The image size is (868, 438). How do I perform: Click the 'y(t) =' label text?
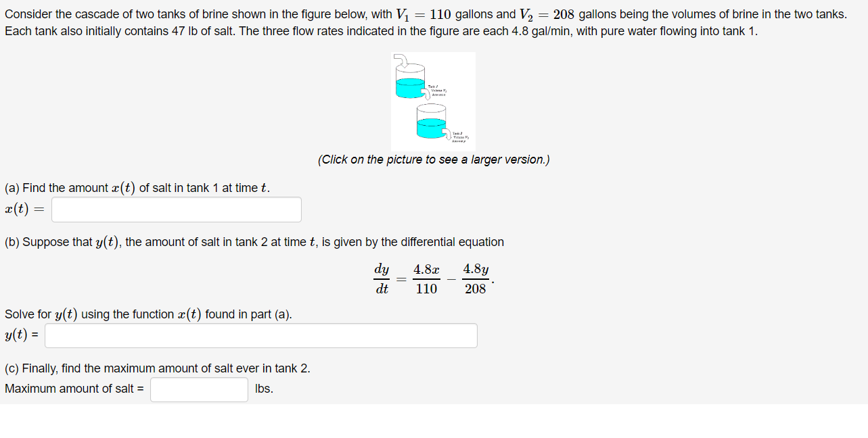pos(22,335)
